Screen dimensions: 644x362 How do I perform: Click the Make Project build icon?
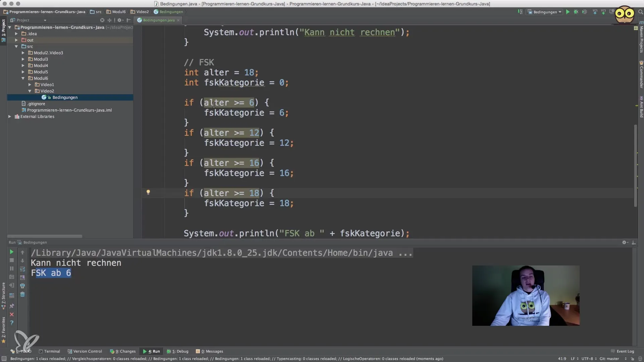click(x=520, y=12)
